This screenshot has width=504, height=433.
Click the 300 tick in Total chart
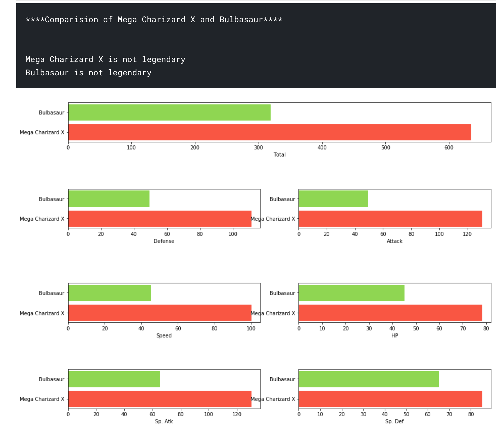259,148
